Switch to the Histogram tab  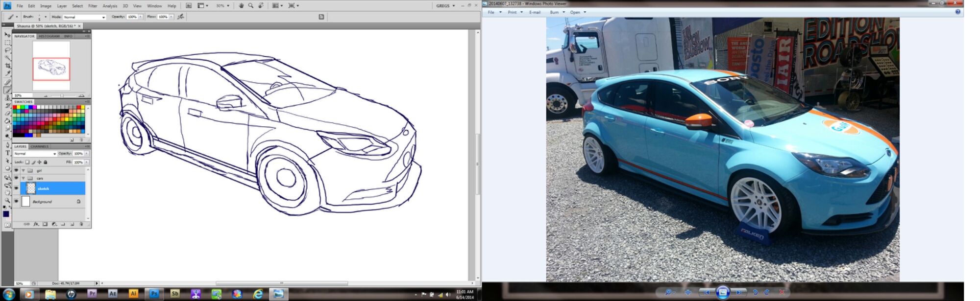pyautogui.click(x=49, y=36)
